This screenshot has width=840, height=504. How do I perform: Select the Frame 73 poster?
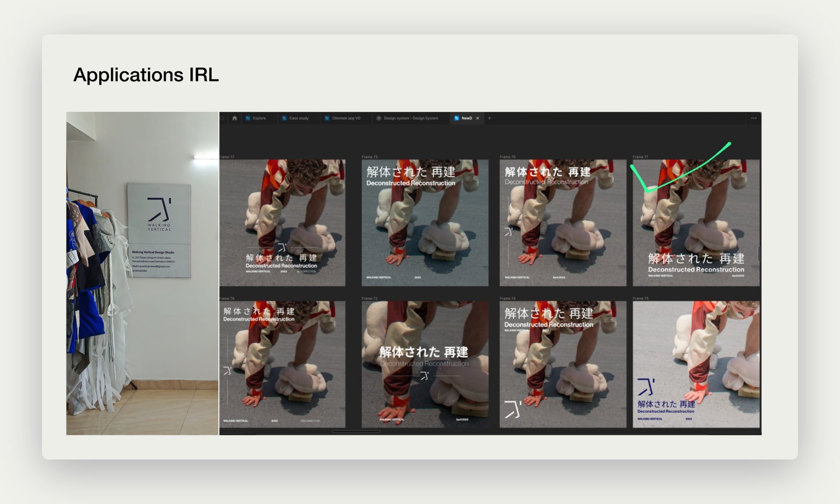425,223
